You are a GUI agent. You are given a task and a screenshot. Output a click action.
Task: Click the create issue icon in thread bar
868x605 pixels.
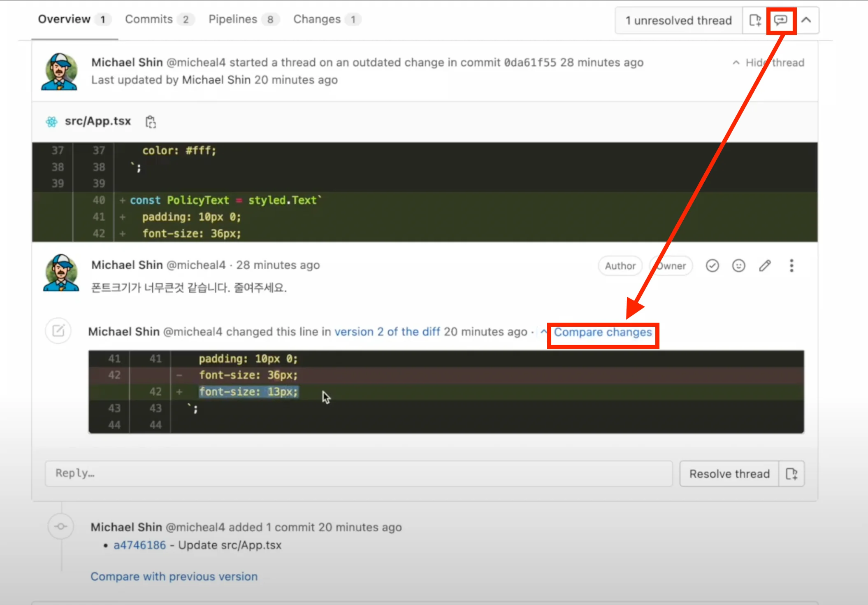pos(755,20)
